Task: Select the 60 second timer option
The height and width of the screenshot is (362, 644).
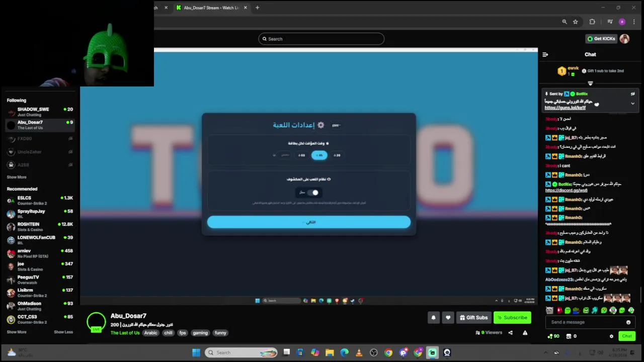Action: 302,155
